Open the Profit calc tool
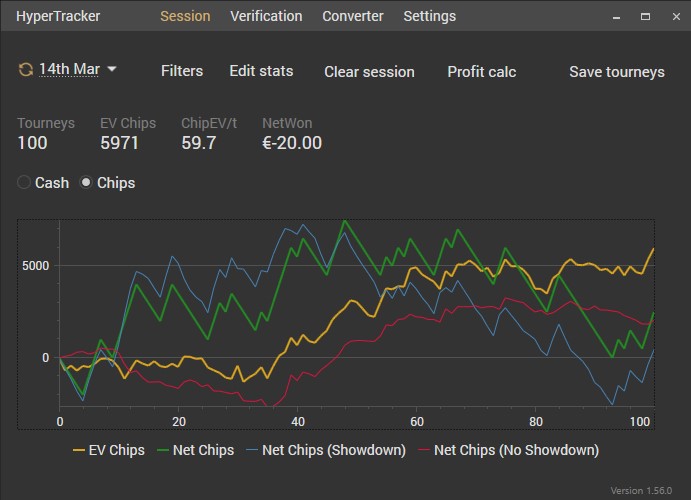691x500 pixels. pyautogui.click(x=481, y=72)
